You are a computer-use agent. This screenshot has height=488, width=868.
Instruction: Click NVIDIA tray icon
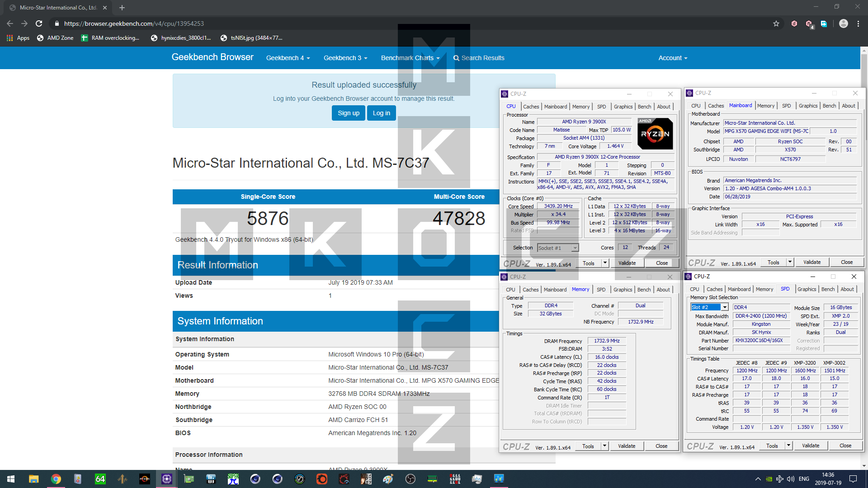pyautogui.click(x=769, y=479)
